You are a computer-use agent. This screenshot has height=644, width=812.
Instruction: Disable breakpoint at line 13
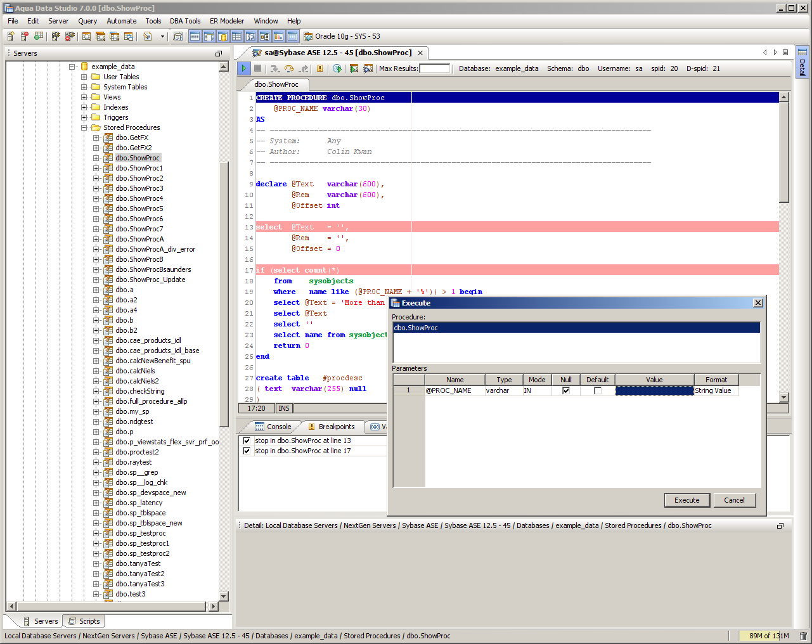point(247,441)
